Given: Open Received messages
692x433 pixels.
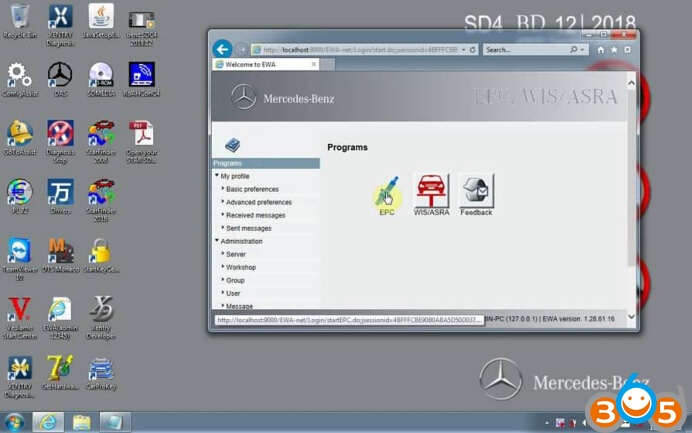Looking at the screenshot, I should (256, 215).
